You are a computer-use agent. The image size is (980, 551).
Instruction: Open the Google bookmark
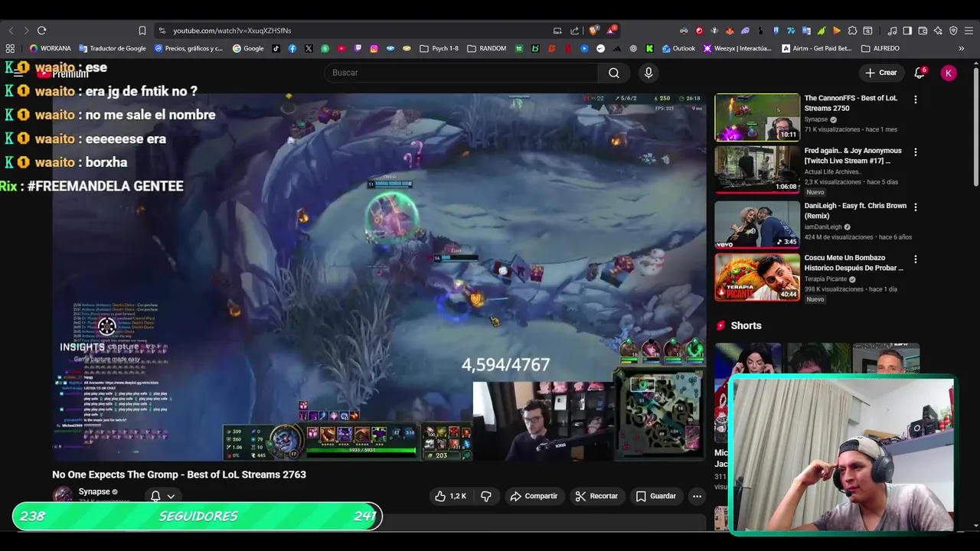[x=248, y=48]
